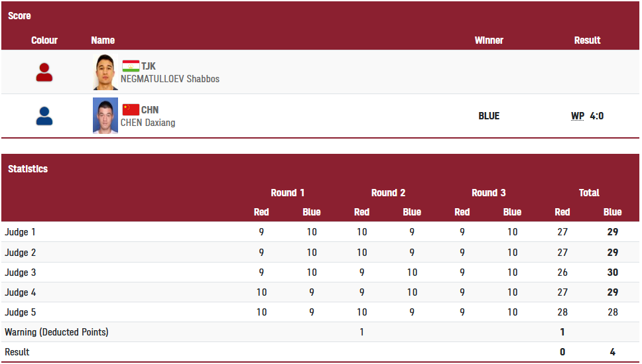Select the Round 1 column header

[x=287, y=193]
